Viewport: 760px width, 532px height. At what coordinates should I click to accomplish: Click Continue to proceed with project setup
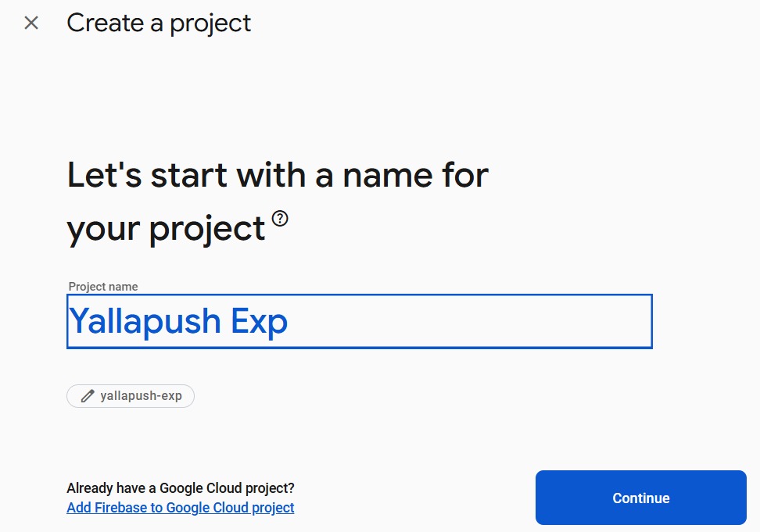(640, 498)
